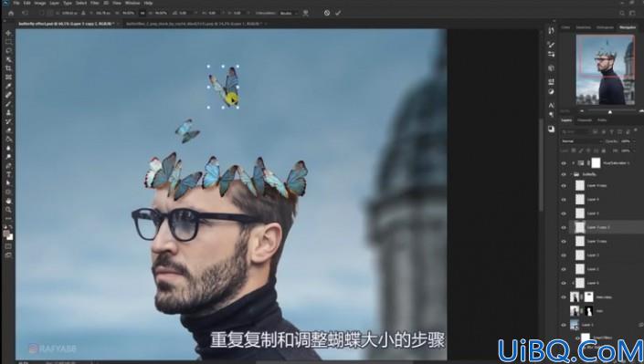This screenshot has height=364, width=644.
Task: Toggle Quick Mask mode icon
Action: 8,245
